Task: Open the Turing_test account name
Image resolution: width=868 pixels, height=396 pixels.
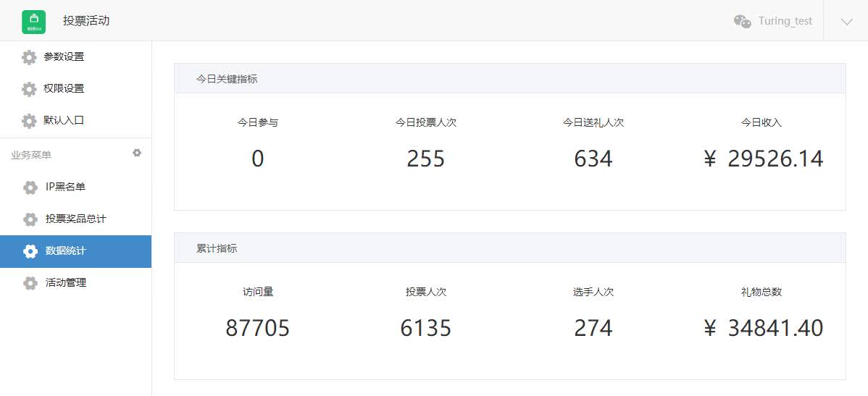Action: 785,21
